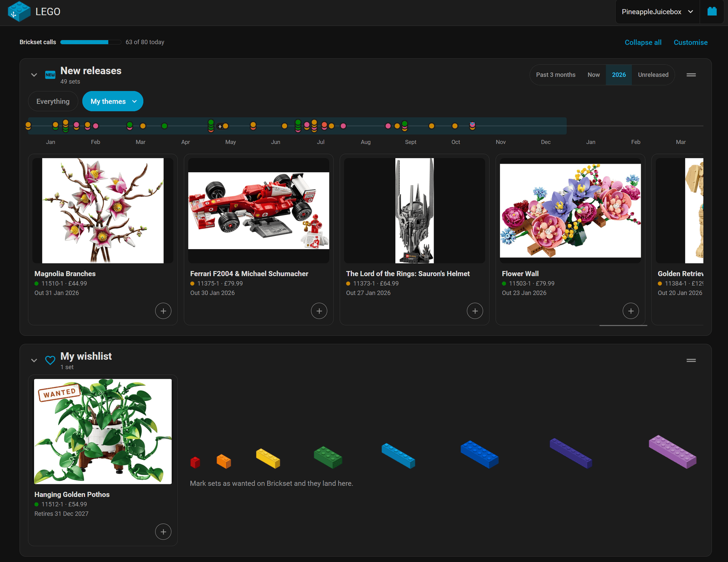The height and width of the screenshot is (562, 728).
Task: Select the 2026 tab
Action: pyautogui.click(x=619, y=75)
